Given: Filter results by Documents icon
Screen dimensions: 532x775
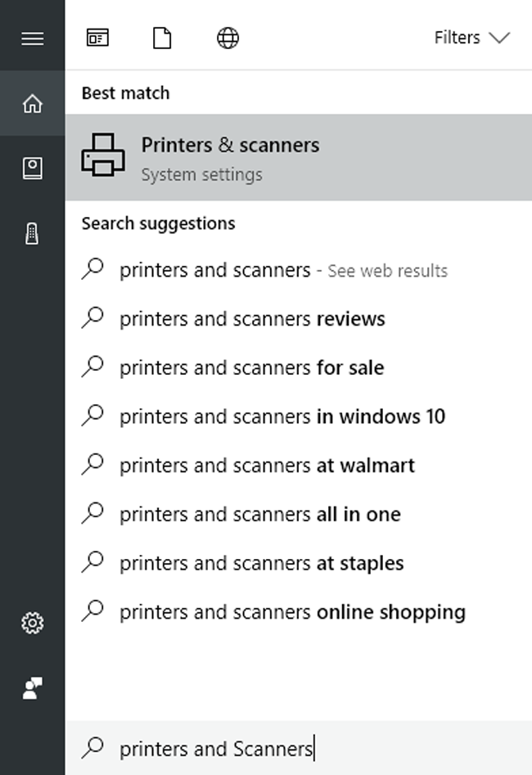Looking at the screenshot, I should pyautogui.click(x=162, y=38).
